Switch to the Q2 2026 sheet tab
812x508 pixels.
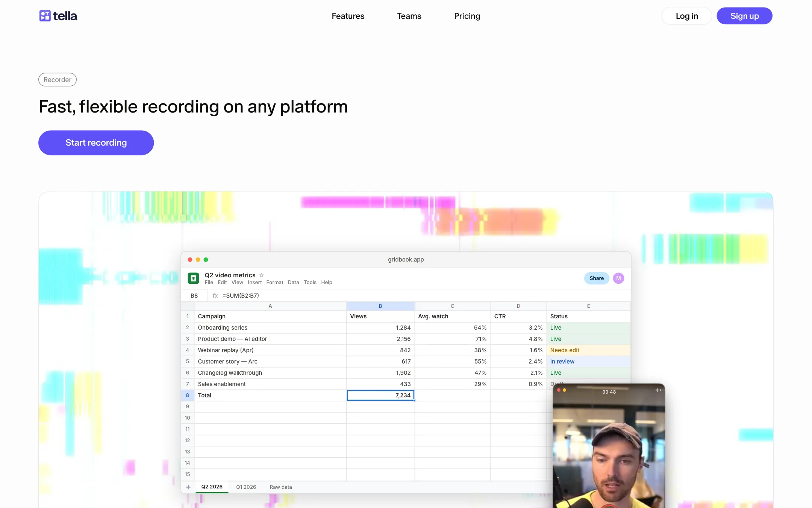tap(212, 487)
